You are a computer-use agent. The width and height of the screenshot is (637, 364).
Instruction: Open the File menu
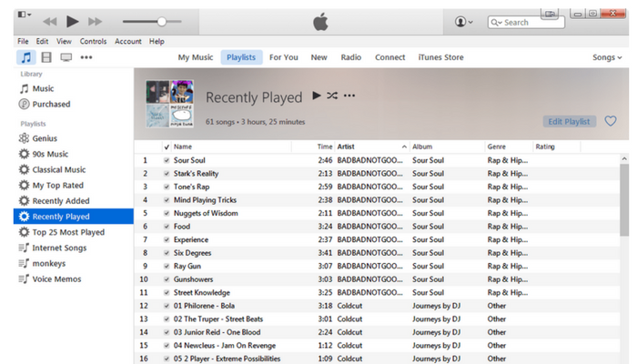pyautogui.click(x=23, y=42)
